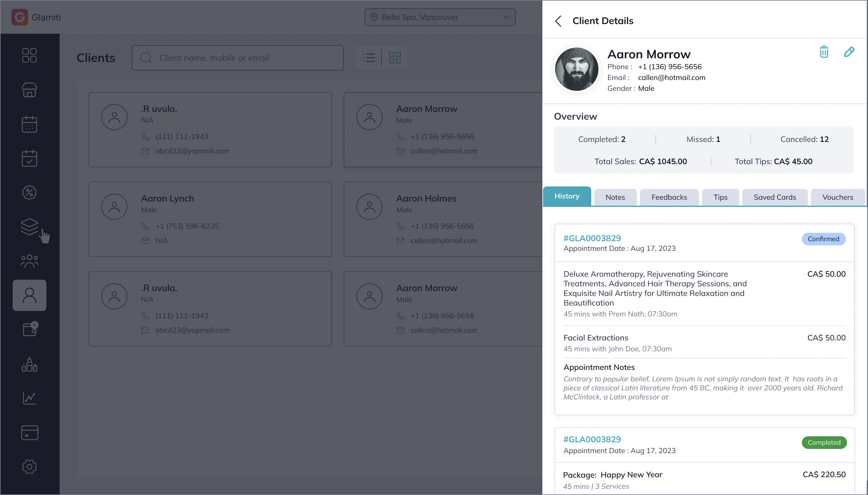
Task: Switch to list view layout
Action: 369,58
